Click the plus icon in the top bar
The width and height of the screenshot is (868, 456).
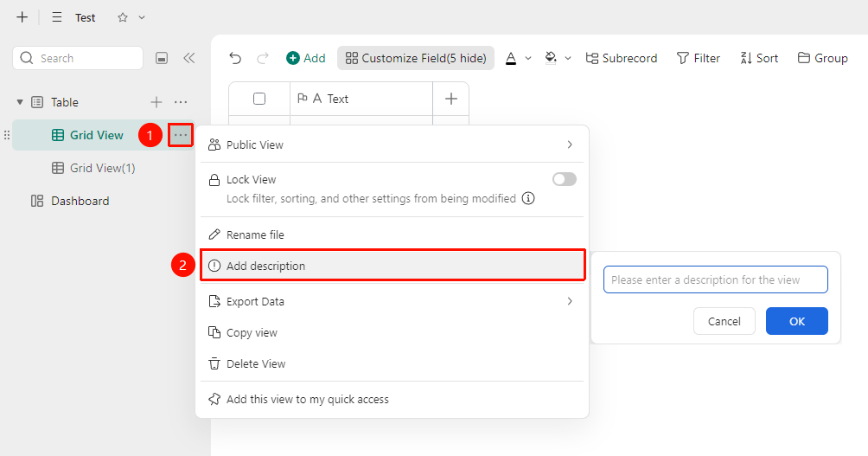point(22,17)
